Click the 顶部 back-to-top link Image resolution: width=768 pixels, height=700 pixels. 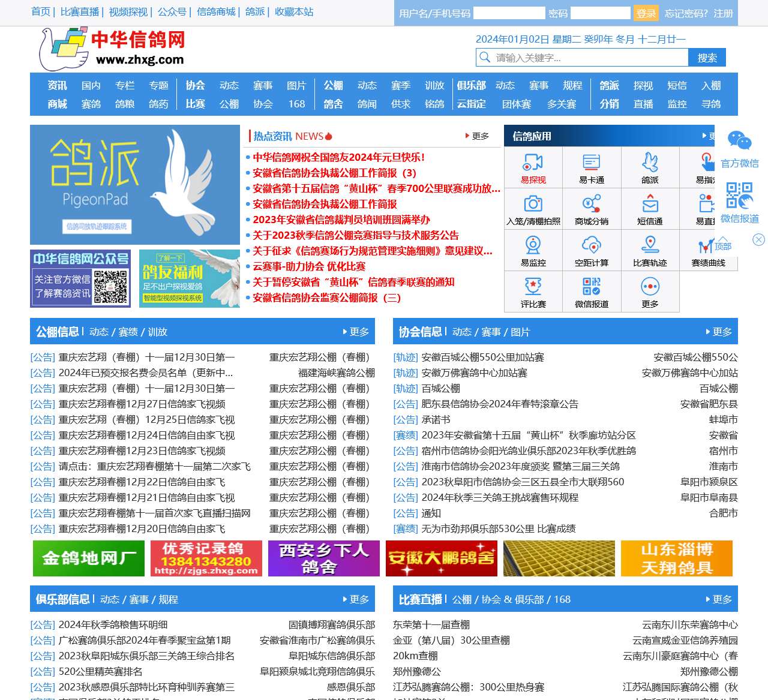point(722,246)
